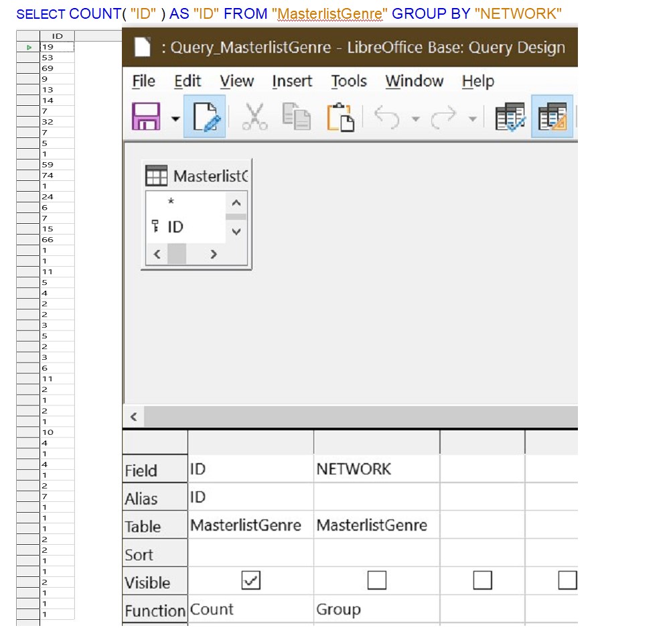Select the result cell with value 10
Screen dimensions: 671x644
(x=58, y=432)
